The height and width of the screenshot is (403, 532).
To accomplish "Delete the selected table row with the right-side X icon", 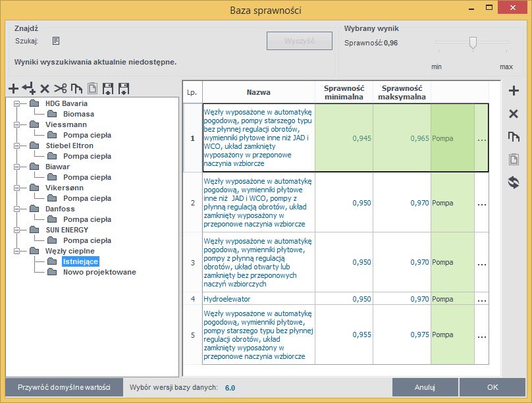I will 514,114.
